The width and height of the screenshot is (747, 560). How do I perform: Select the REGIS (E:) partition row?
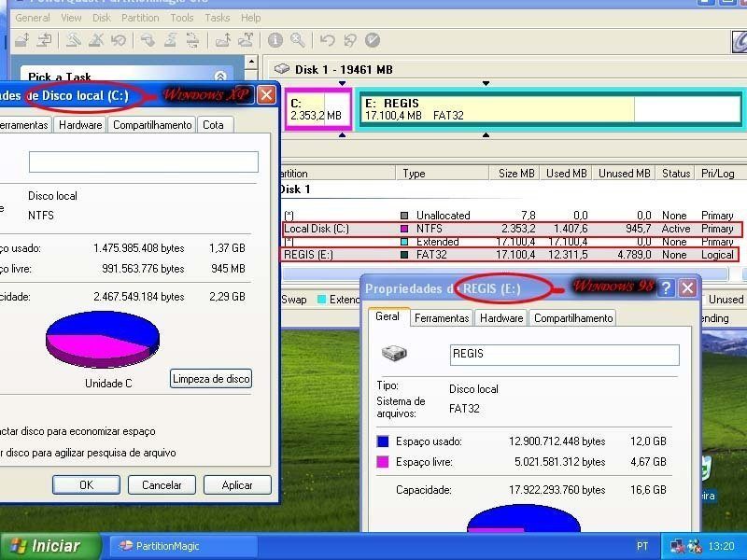(x=510, y=255)
